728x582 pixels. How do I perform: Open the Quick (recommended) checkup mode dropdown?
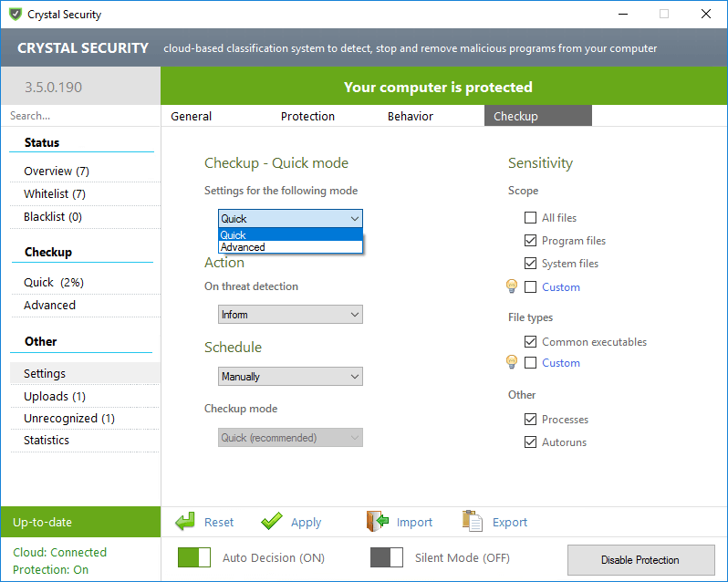(290, 438)
